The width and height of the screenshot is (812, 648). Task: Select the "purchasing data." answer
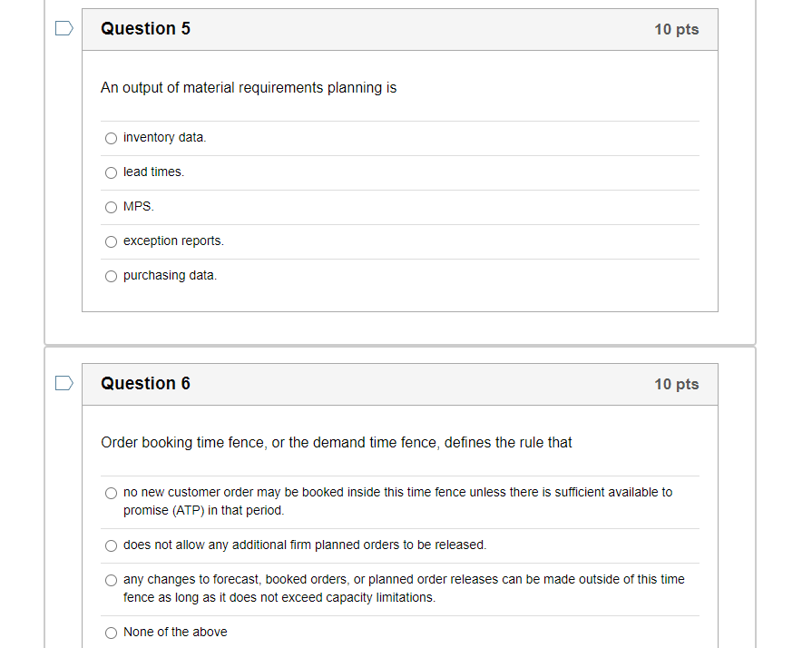coord(111,276)
